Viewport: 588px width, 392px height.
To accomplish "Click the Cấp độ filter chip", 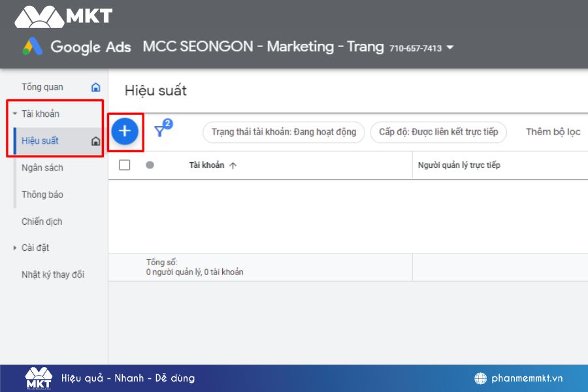I will pos(438,132).
